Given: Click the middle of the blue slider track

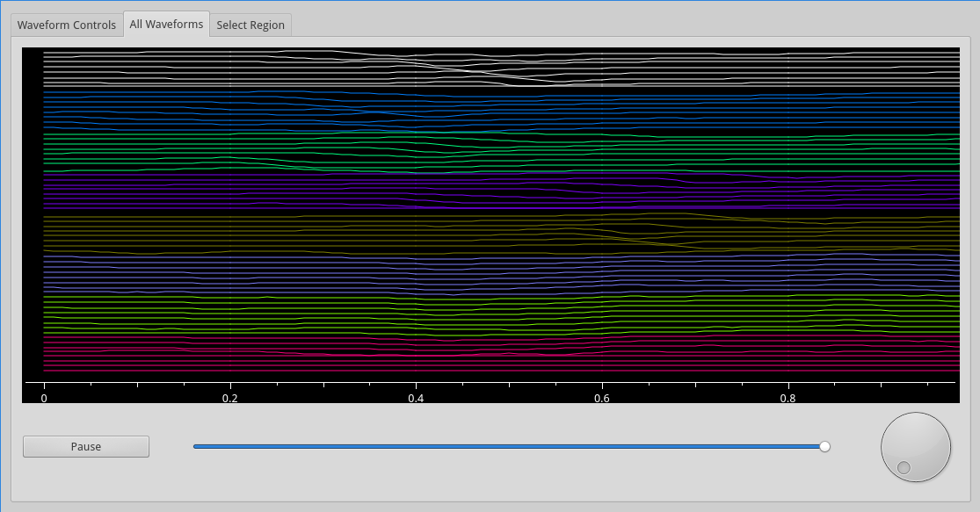Looking at the screenshot, I should point(508,446).
